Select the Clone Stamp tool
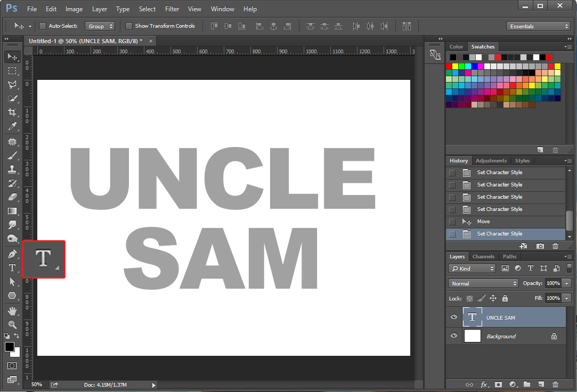 point(12,169)
